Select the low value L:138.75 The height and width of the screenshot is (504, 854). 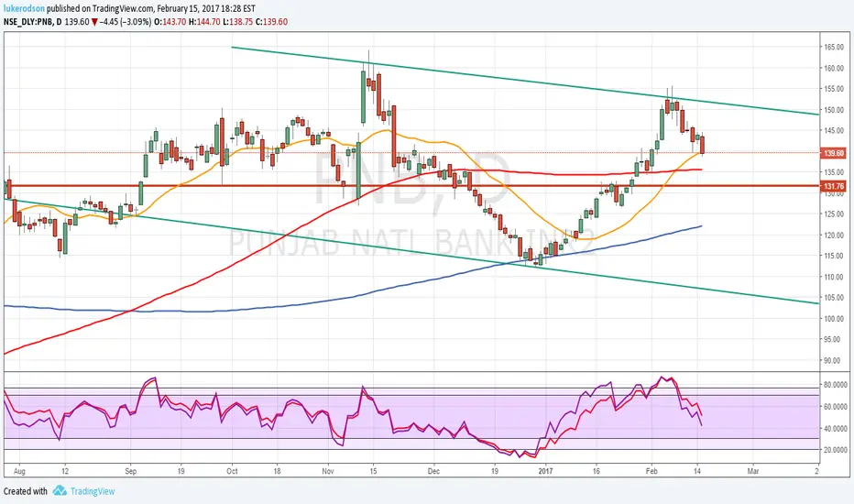(x=238, y=22)
